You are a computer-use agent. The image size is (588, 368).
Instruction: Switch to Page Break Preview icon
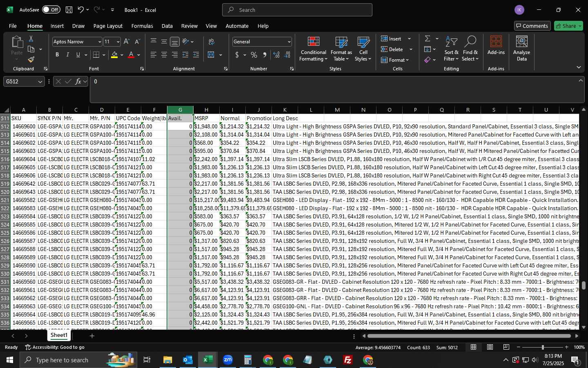coord(506,347)
